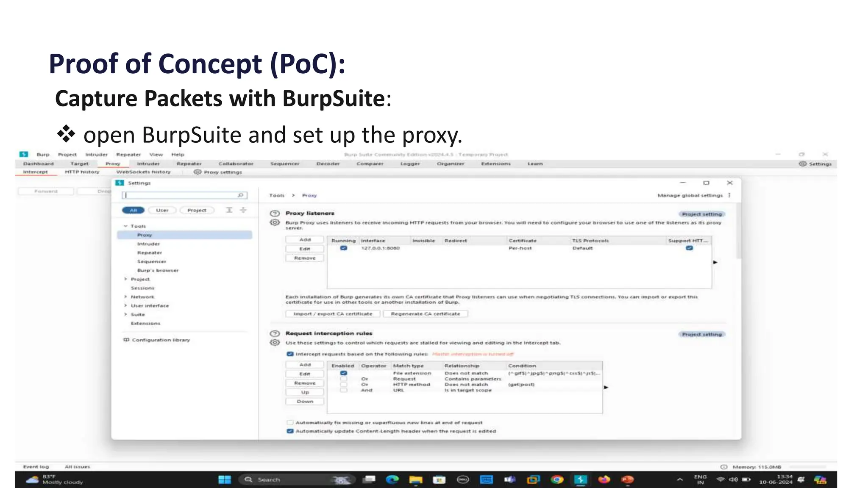This screenshot has width=868, height=488.
Task: Click arrow beside interception rules table
Action: click(x=606, y=387)
